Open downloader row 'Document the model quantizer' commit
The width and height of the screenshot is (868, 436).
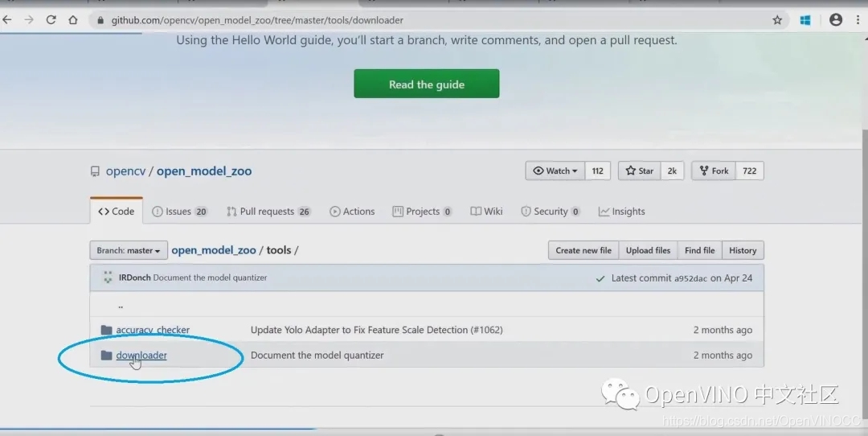[x=317, y=355]
